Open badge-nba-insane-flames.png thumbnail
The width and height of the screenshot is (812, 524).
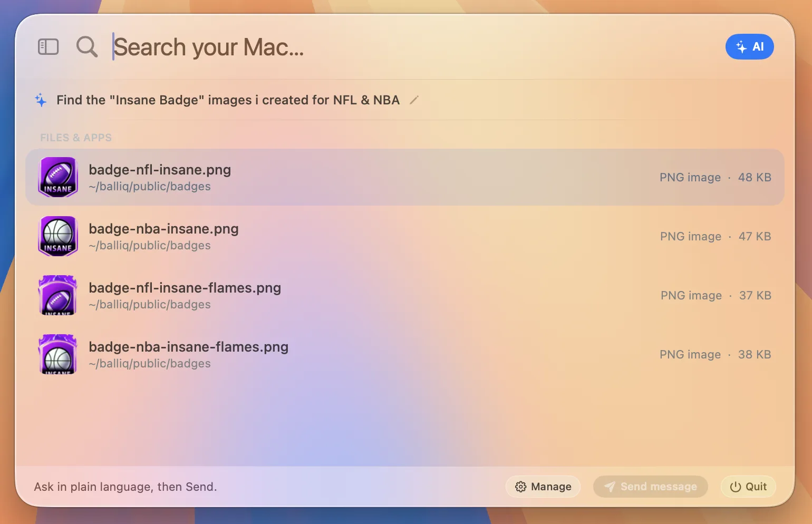pos(58,354)
